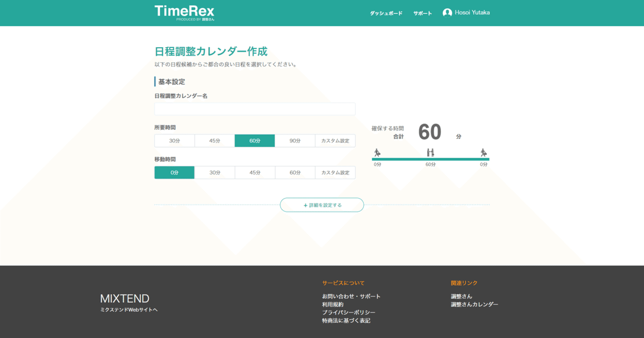The height and width of the screenshot is (338, 644).
Task: Click the green total time bar
Action: pos(430,159)
